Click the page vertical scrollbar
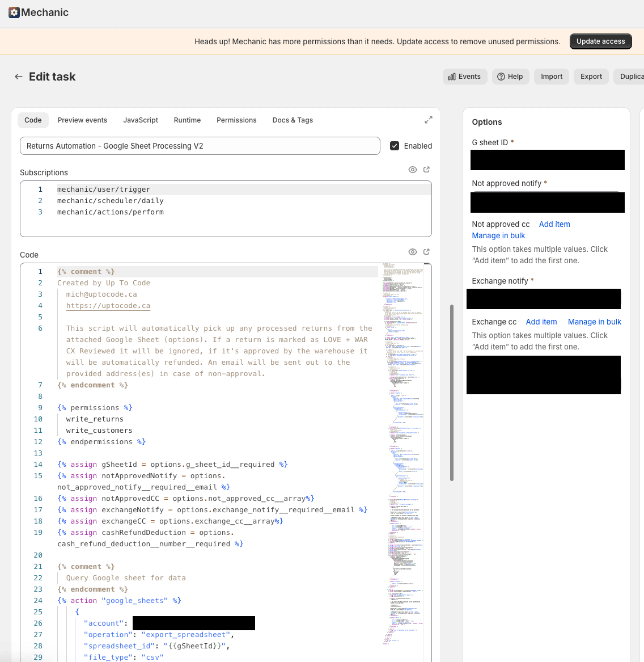Screen dimensions: 644x662 [452, 391]
